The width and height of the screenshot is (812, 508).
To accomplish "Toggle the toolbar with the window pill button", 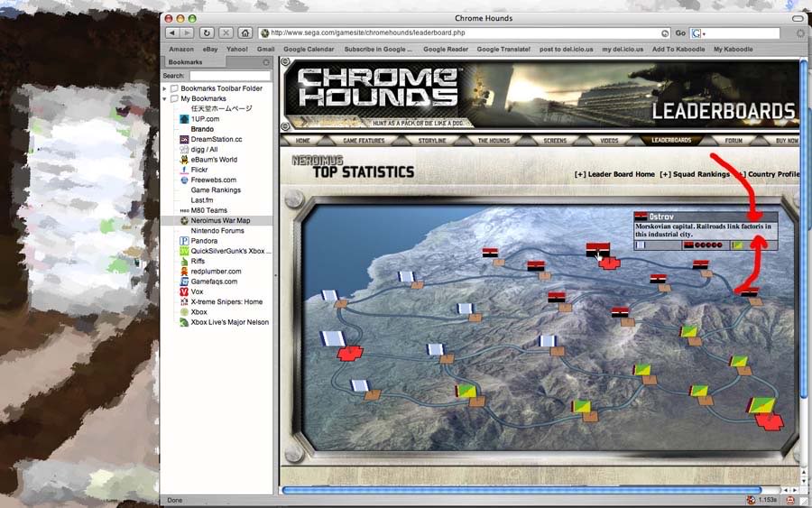I will click(x=798, y=19).
